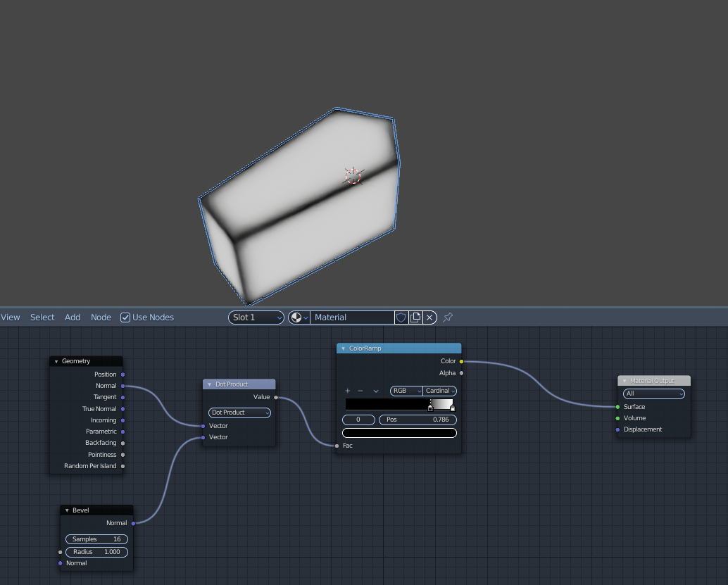Remove color stop with minus icon
This screenshot has height=585, width=728.
(360, 391)
